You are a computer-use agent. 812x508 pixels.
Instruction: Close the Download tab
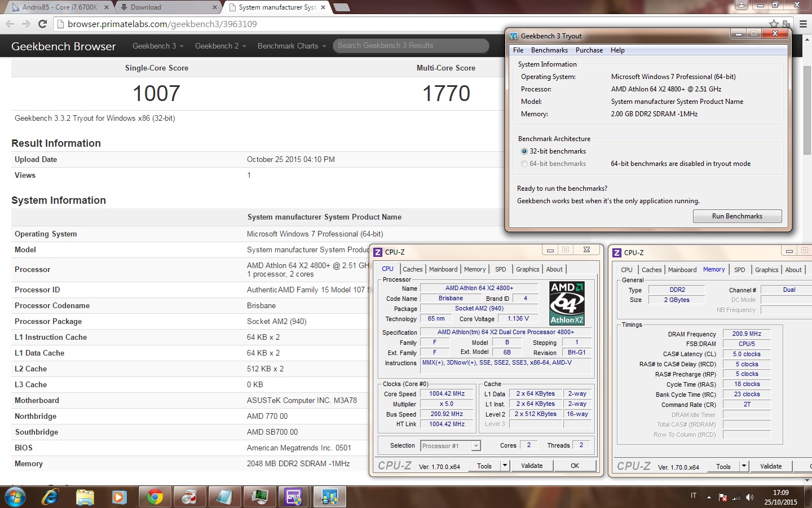(x=215, y=7)
